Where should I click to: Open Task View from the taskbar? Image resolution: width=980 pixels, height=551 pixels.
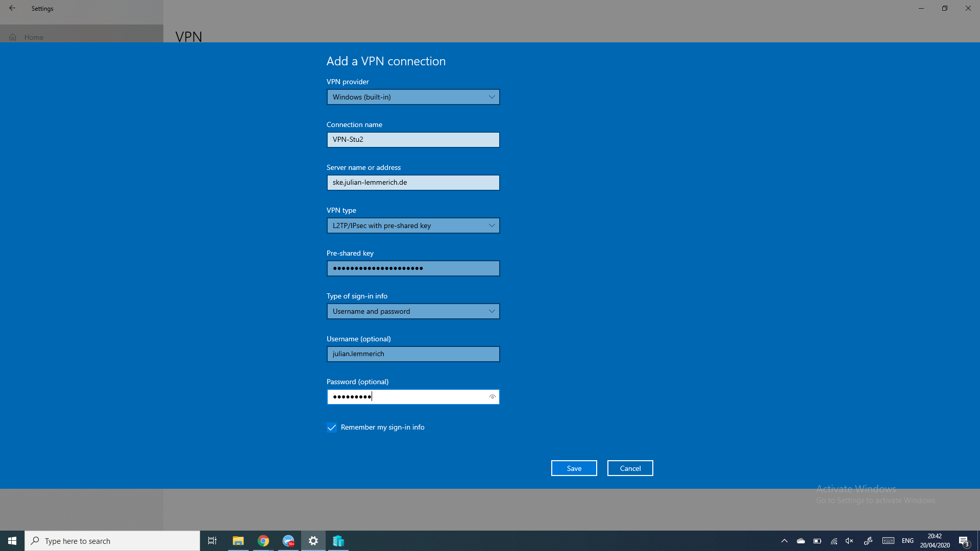point(212,541)
